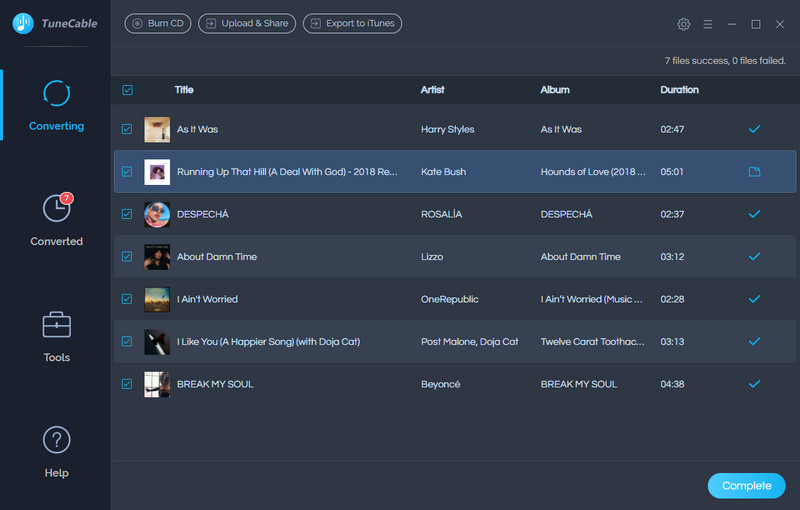
Task: Click the duration 04:38
Action: (x=672, y=384)
